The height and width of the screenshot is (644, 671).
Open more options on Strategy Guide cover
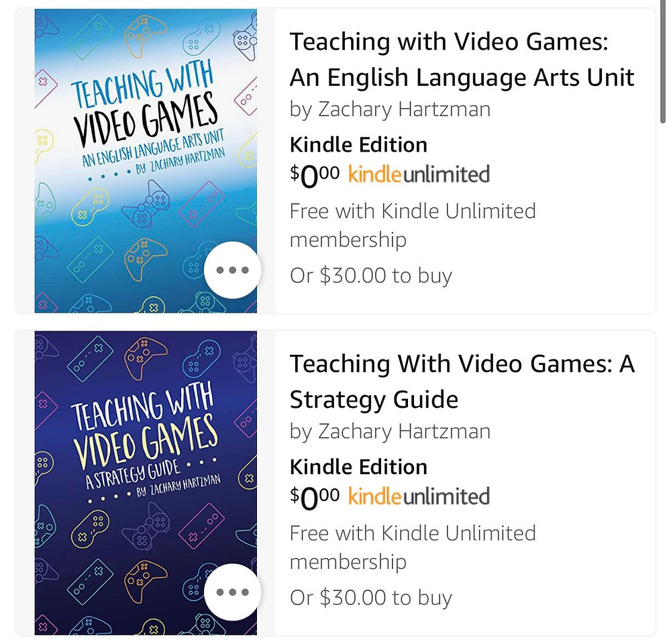click(232, 592)
